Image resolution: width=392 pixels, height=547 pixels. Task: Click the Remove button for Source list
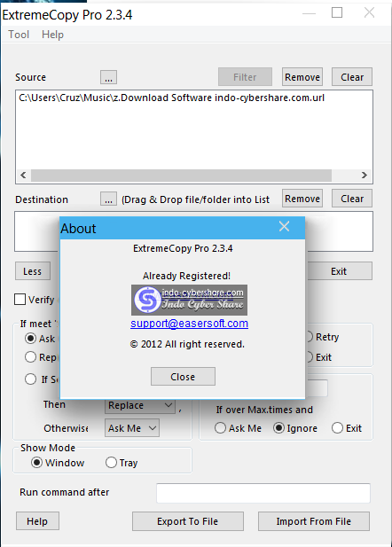[302, 77]
